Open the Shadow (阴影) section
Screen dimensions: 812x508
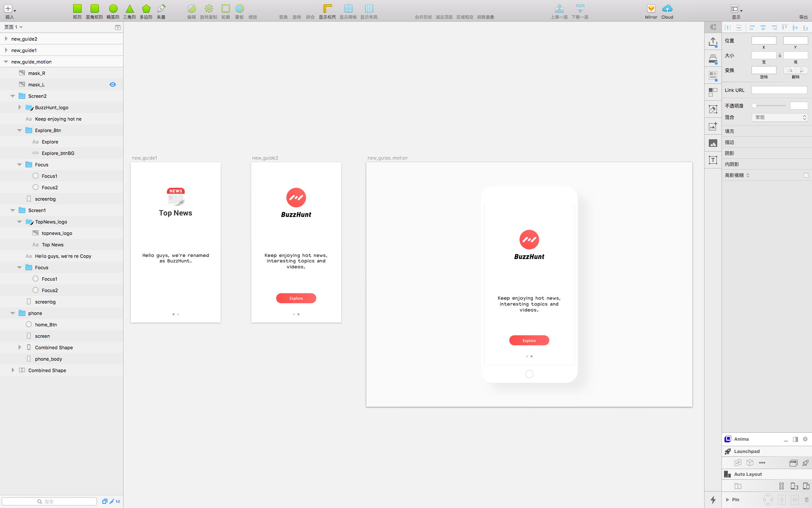point(766,153)
